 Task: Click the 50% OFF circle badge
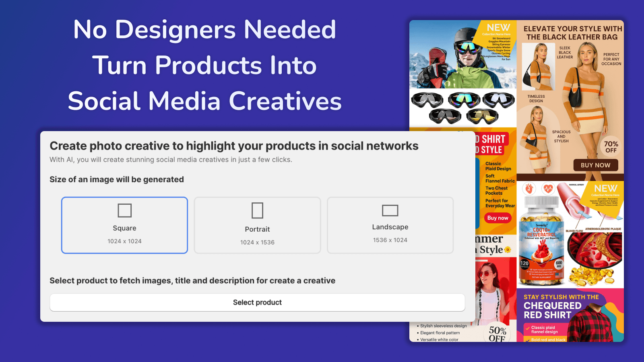[x=497, y=333]
